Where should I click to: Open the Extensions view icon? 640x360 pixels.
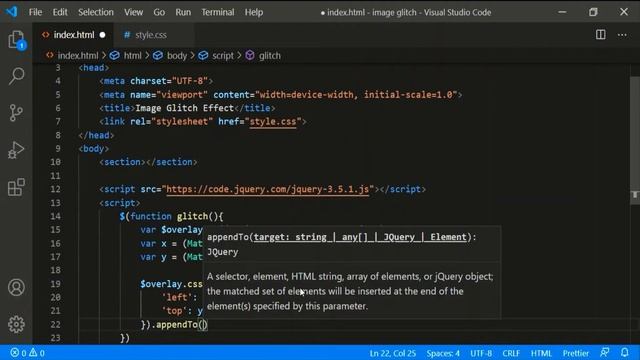(x=16, y=187)
